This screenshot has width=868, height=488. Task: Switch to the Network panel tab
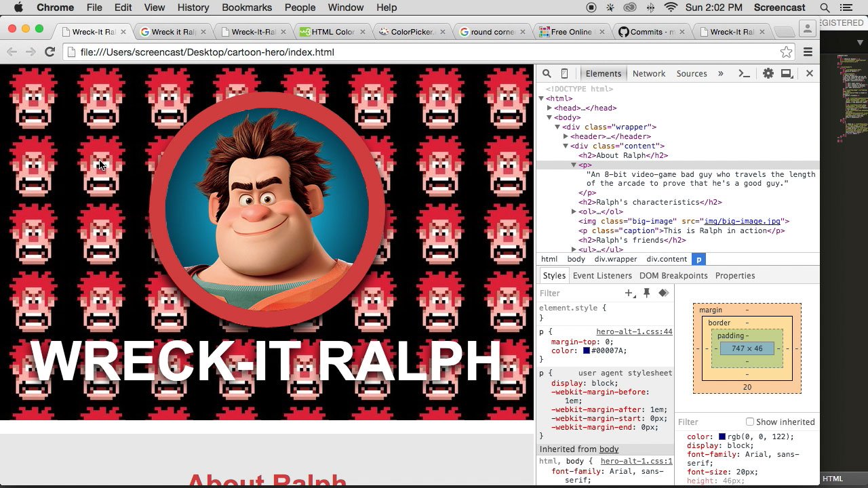648,74
